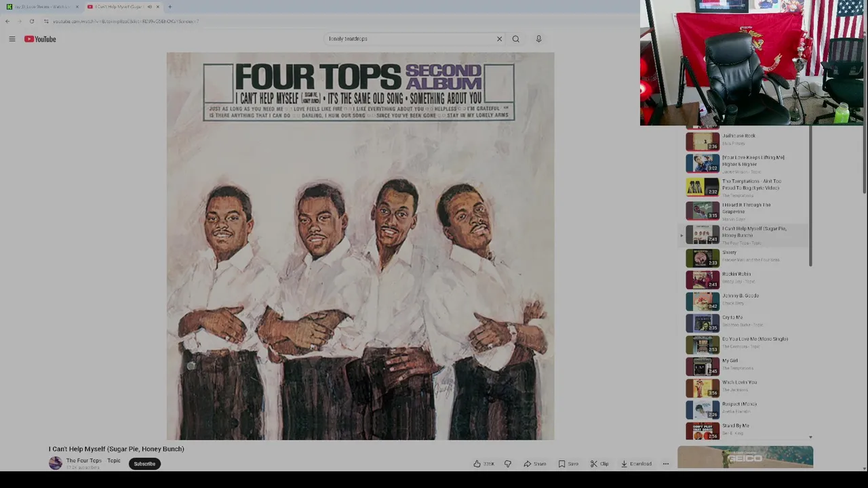868x488 pixels.
Task: Start voice search with microphone icon
Action: pyautogui.click(x=538, y=39)
